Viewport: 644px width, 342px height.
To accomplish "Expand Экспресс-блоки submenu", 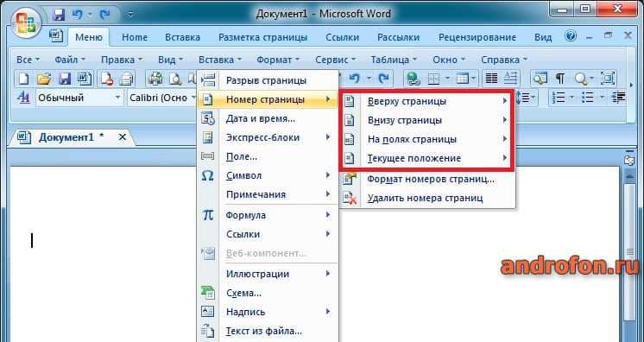I will [268, 137].
